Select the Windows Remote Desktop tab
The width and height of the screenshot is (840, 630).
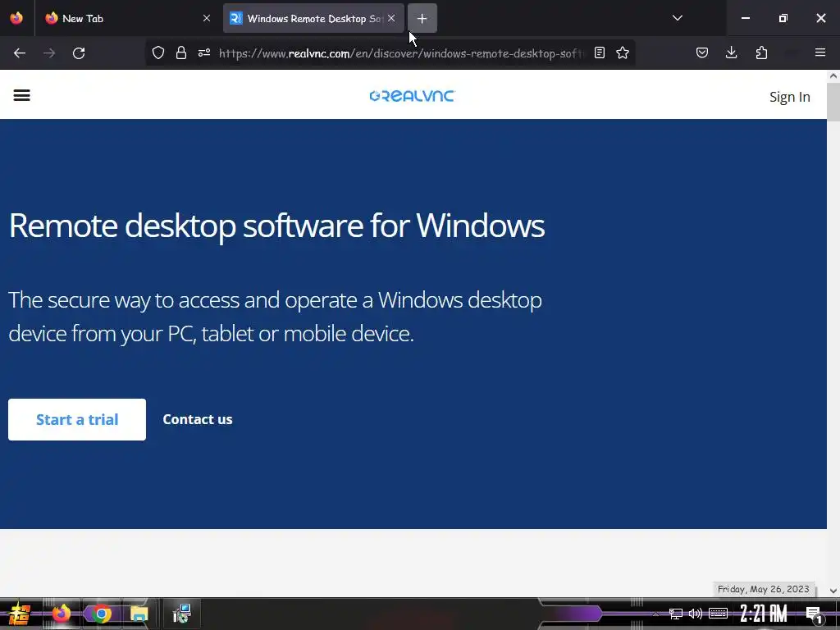point(313,18)
